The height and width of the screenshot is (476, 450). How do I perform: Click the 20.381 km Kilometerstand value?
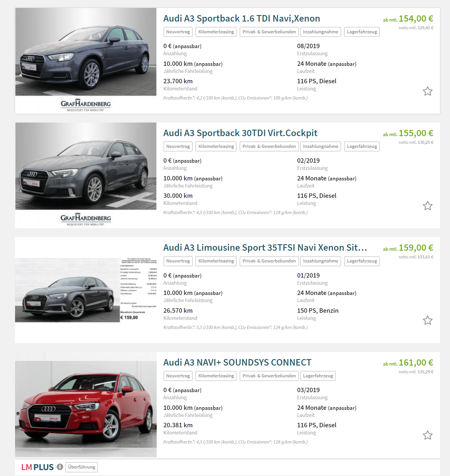[x=178, y=425]
